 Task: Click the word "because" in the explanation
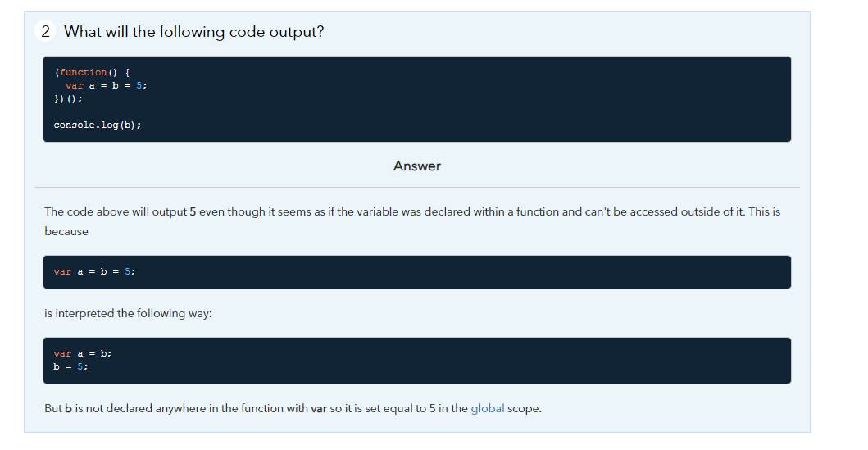point(66,231)
